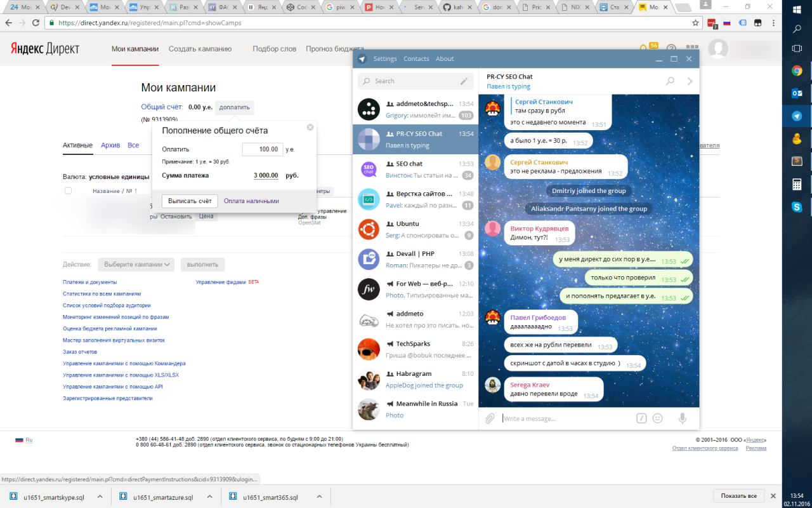Open the Meanwhile in Russia channel
Screen dimensions: 812x508
416,410
